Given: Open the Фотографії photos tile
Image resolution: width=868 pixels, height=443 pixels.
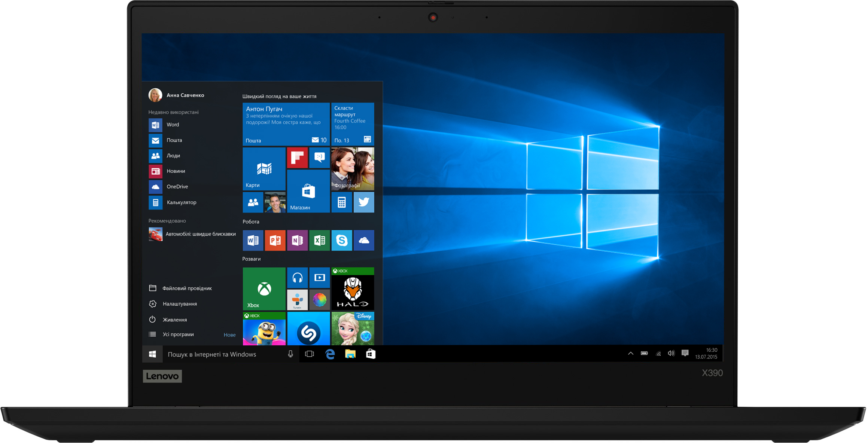Looking at the screenshot, I should (x=353, y=169).
